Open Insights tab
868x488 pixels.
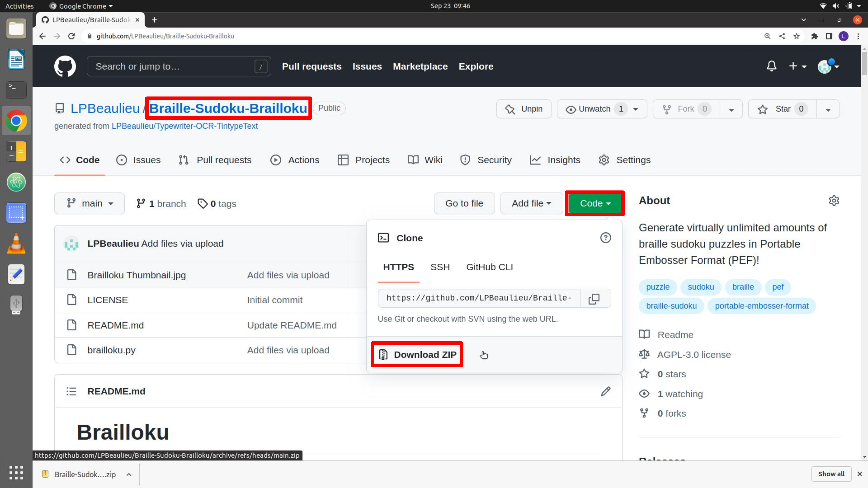tap(555, 160)
